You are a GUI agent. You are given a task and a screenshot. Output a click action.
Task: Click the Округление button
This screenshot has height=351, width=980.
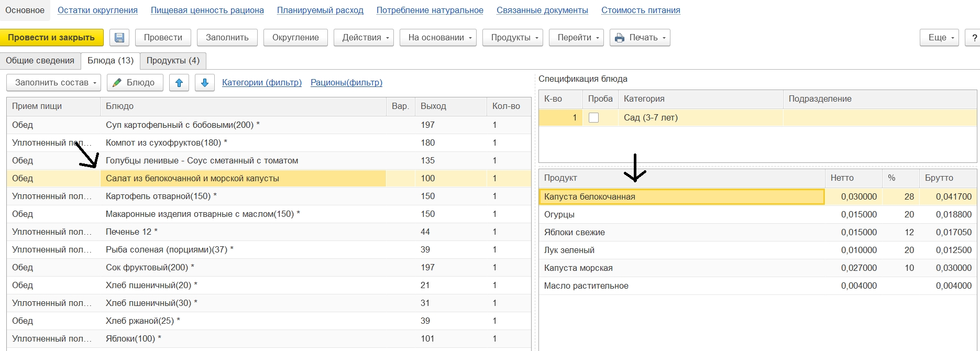coord(295,38)
